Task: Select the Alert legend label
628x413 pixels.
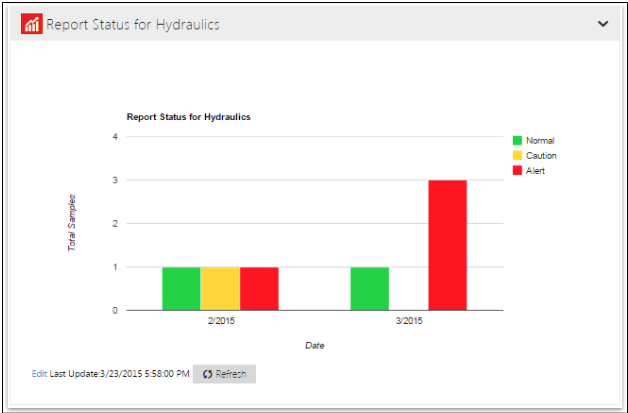Action: [x=536, y=171]
